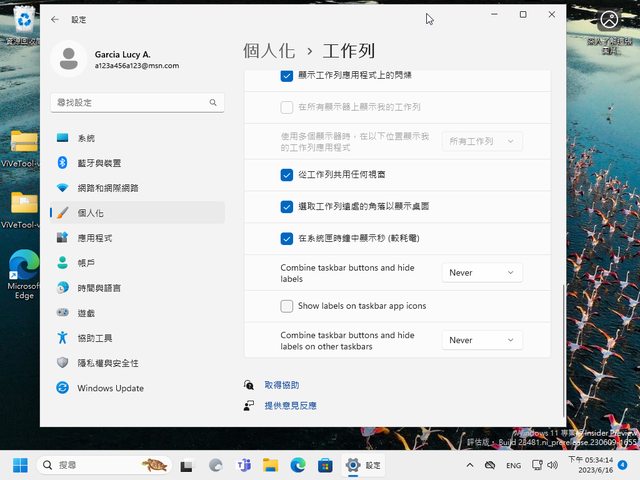
Task: Expand system tray hidden icons chevron
Action: click(x=470, y=466)
